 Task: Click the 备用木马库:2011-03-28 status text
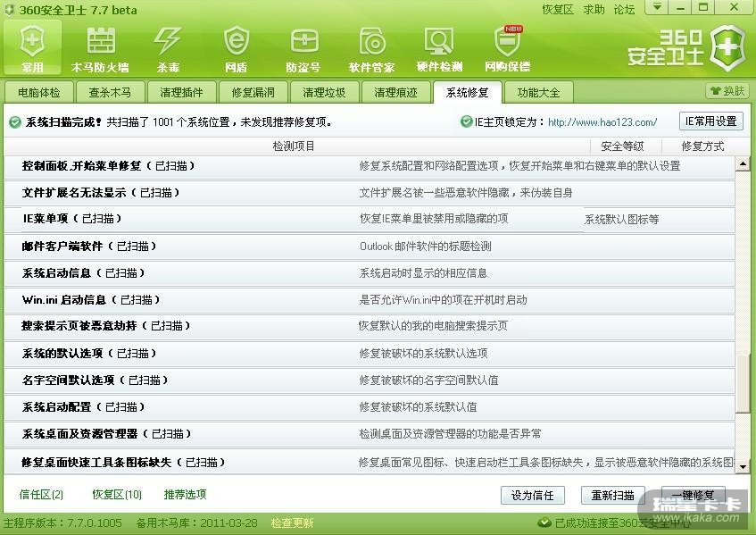tap(196, 522)
